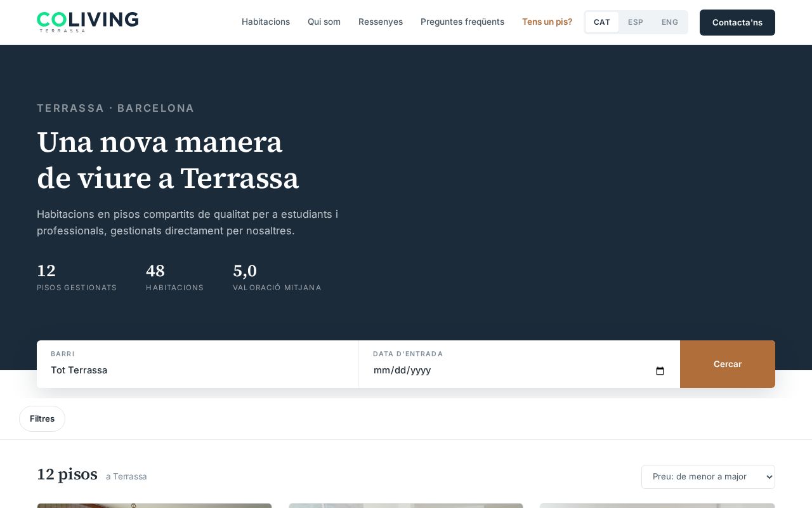The height and width of the screenshot is (508, 812).
Task: Click the Contacta'ns button
Action: pyautogui.click(x=737, y=22)
